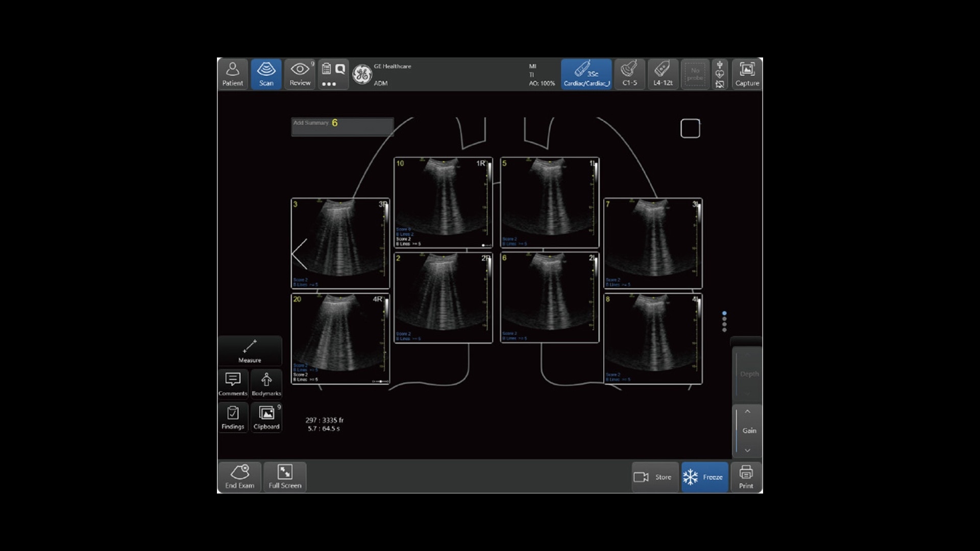The height and width of the screenshot is (551, 980).
Task: Click the No probe slot
Action: pos(695,74)
